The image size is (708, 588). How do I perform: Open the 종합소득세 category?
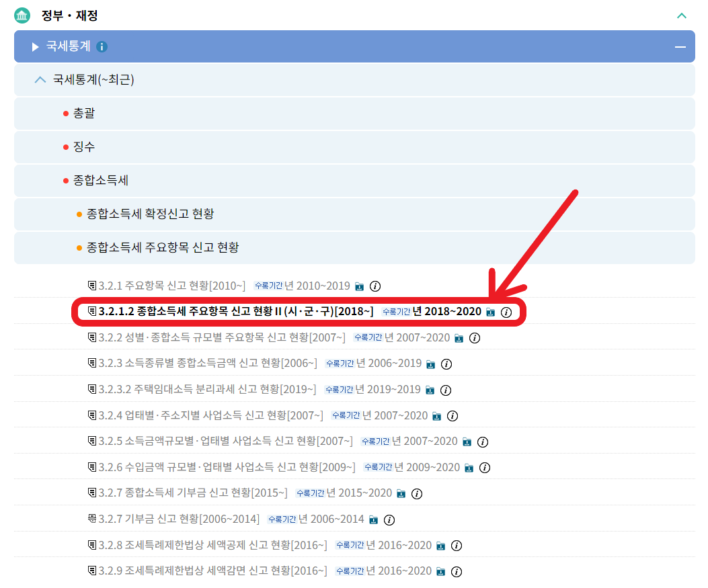click(x=101, y=181)
